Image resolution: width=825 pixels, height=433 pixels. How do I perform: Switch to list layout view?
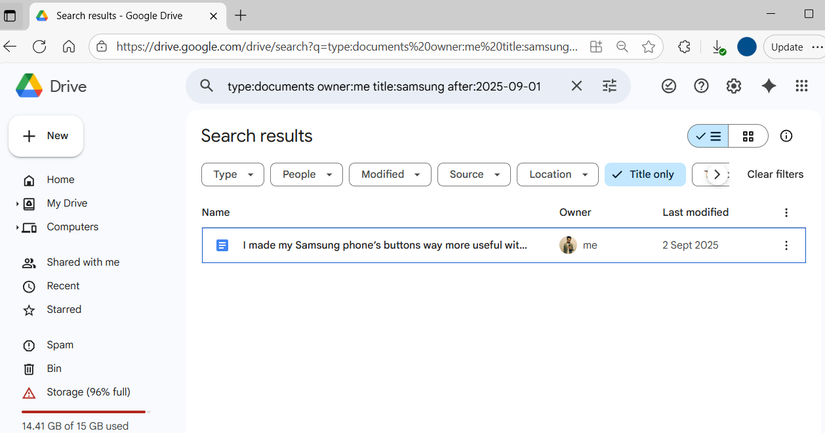point(709,136)
